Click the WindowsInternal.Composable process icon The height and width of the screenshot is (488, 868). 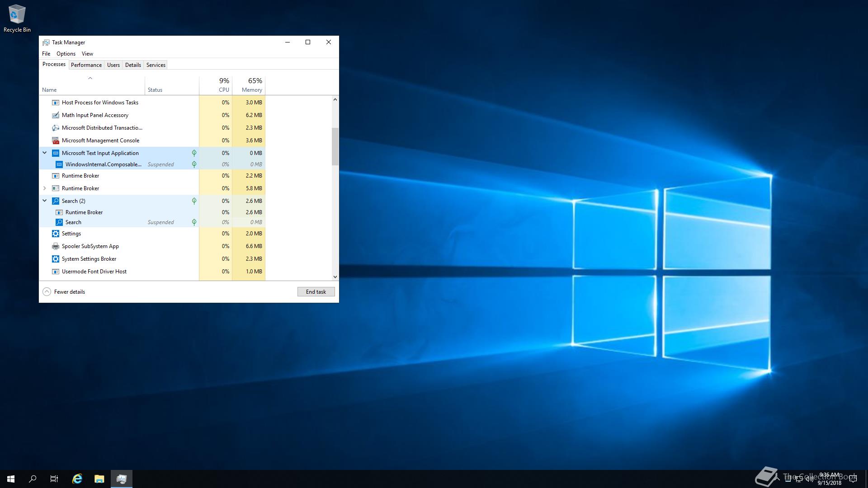click(x=59, y=164)
